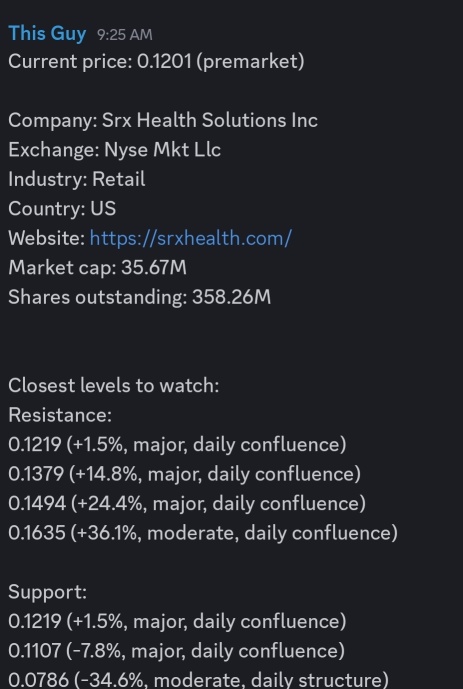Click the Industry Retail line
Image resolution: width=463 pixels, height=689 pixels.
(x=77, y=179)
